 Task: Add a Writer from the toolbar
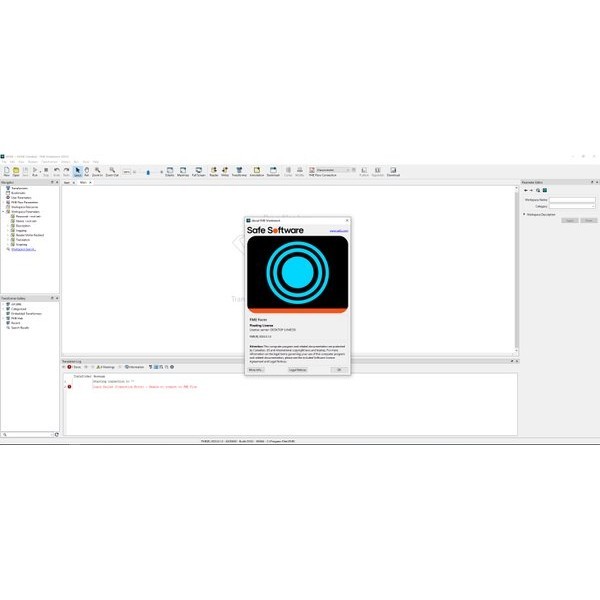225,171
